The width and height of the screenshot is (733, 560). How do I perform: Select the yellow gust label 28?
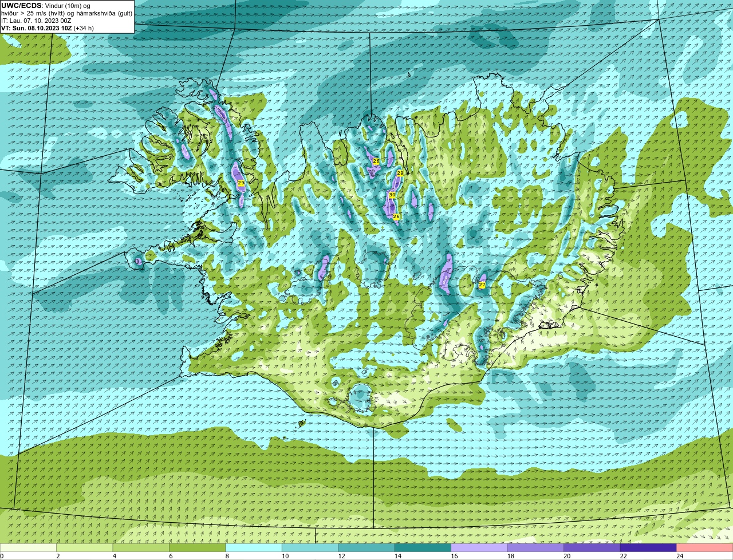coord(400,173)
